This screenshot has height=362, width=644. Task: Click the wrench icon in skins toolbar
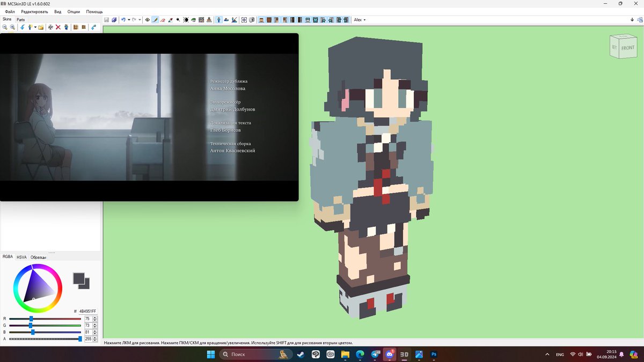point(93,27)
